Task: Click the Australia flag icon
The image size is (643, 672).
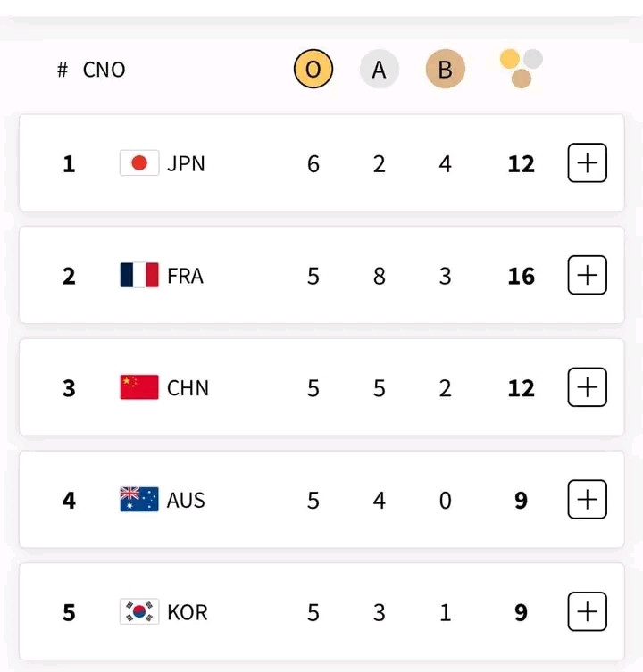Action: coord(139,500)
